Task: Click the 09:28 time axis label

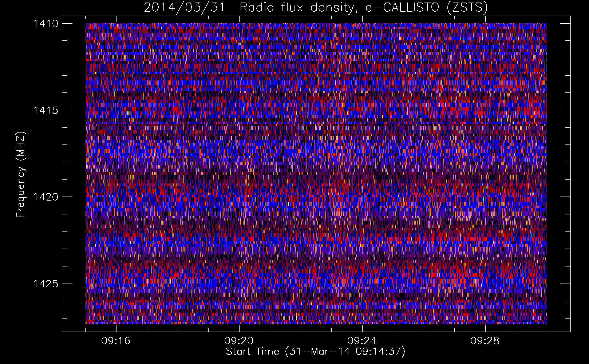Action: pyautogui.click(x=485, y=341)
